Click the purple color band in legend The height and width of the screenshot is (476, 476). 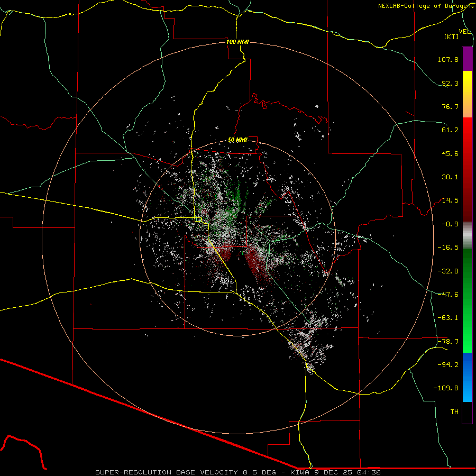point(467,59)
